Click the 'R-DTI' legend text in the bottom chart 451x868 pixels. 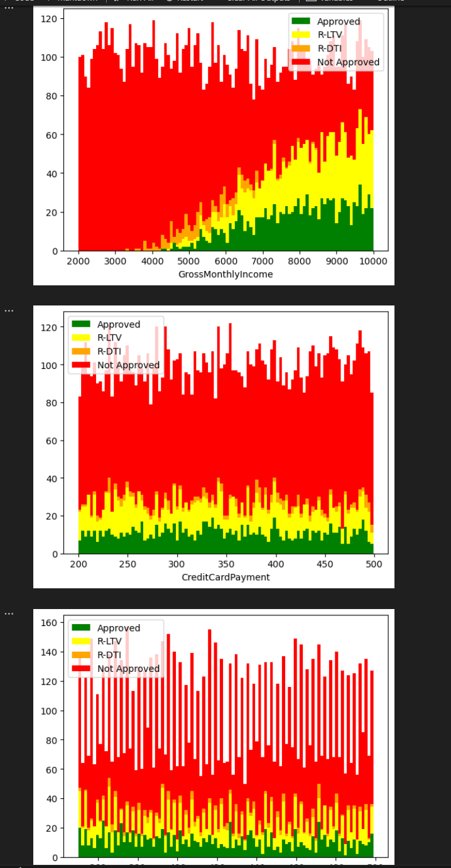[x=109, y=655]
